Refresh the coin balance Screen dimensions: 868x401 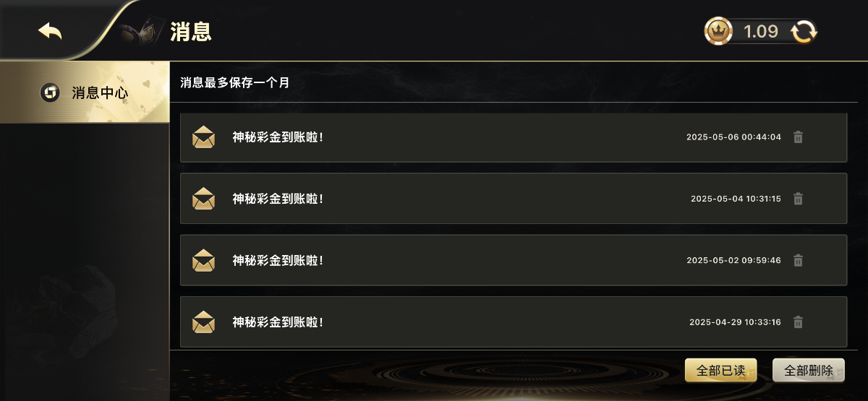tap(804, 32)
